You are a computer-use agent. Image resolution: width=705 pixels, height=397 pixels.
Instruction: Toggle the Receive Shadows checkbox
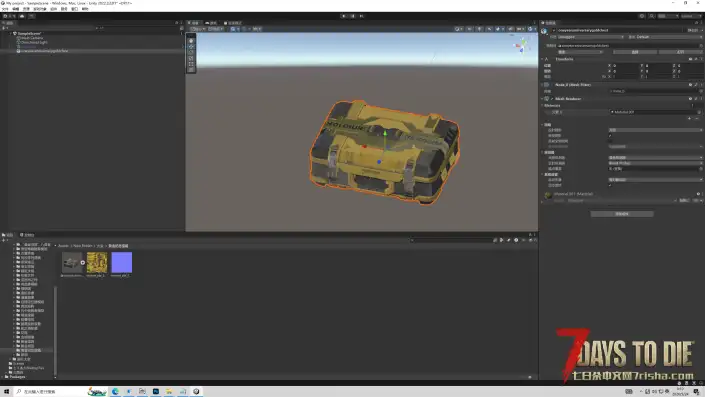coord(610,135)
